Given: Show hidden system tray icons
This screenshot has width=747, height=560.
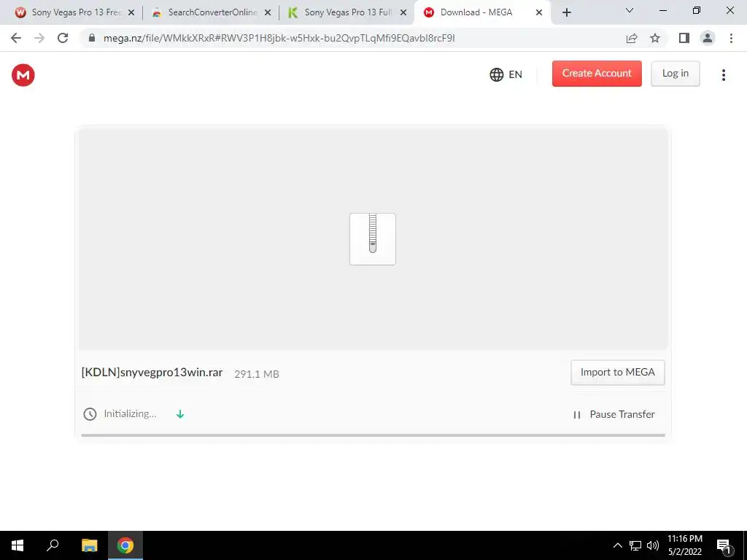Looking at the screenshot, I should click(x=617, y=545).
